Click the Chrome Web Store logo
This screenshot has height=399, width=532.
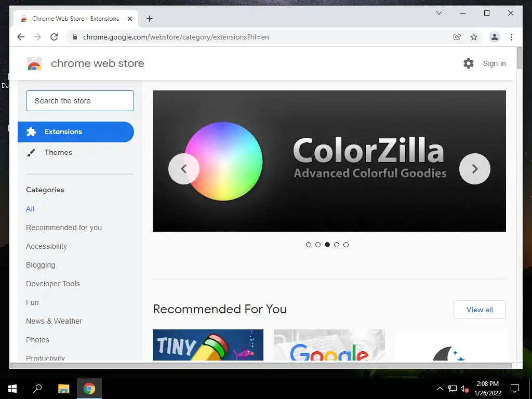[x=34, y=63]
